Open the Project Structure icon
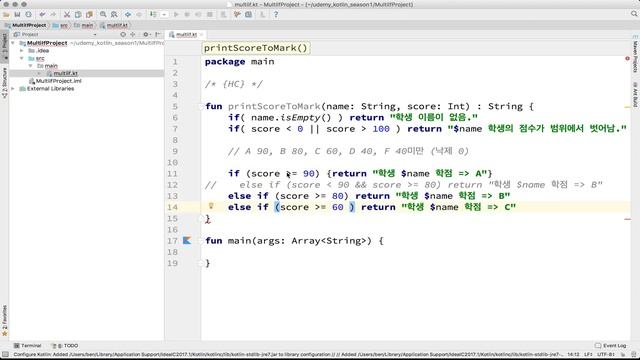Viewport: 640px width, 360px height. [249, 14]
